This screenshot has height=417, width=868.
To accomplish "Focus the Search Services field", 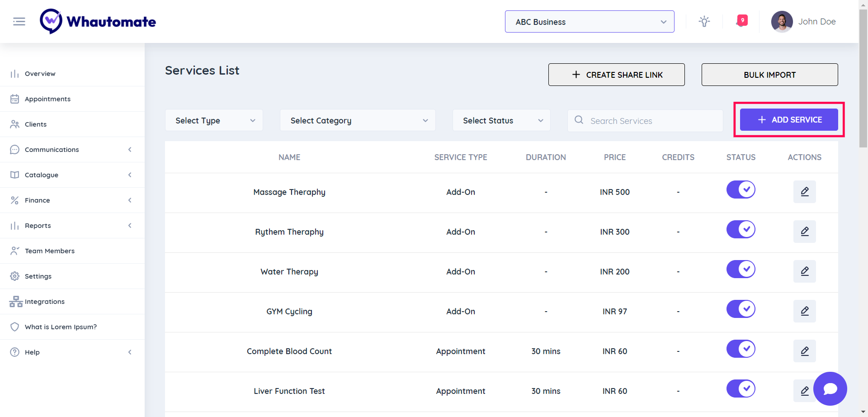I will (x=651, y=121).
